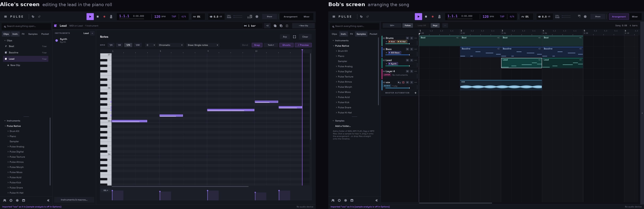The height and width of the screenshot is (209, 644).
Task: Open the FX tab on Bob's sidebar
Action: click(351, 34)
